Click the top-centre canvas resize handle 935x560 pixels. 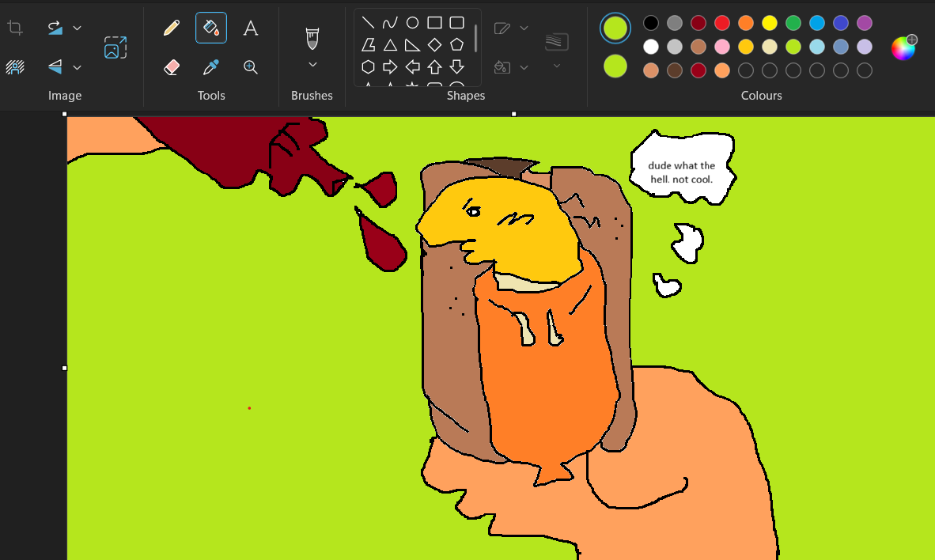click(513, 114)
